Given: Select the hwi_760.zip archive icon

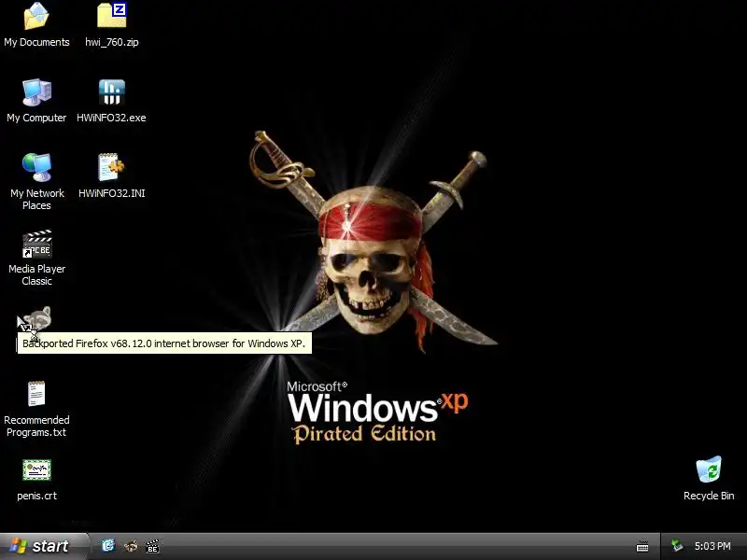Looking at the screenshot, I should (111, 15).
